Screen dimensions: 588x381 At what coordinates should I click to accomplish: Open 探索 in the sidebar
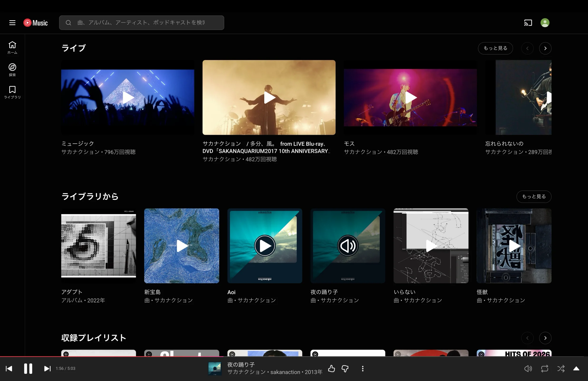tap(12, 70)
